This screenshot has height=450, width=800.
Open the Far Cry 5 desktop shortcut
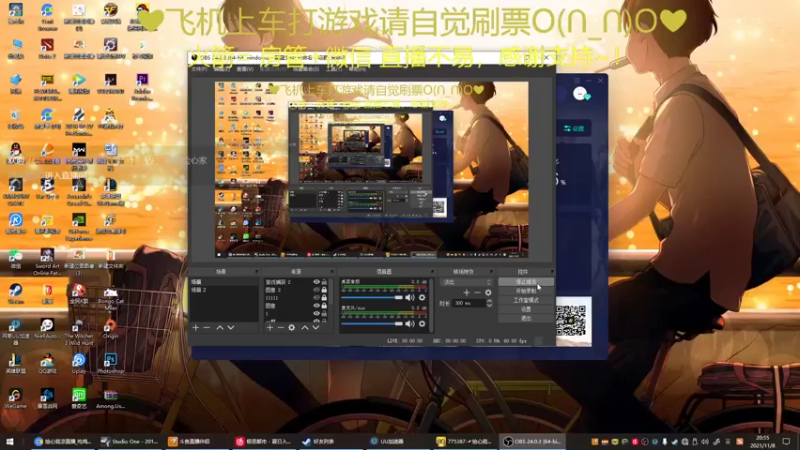[x=47, y=189]
